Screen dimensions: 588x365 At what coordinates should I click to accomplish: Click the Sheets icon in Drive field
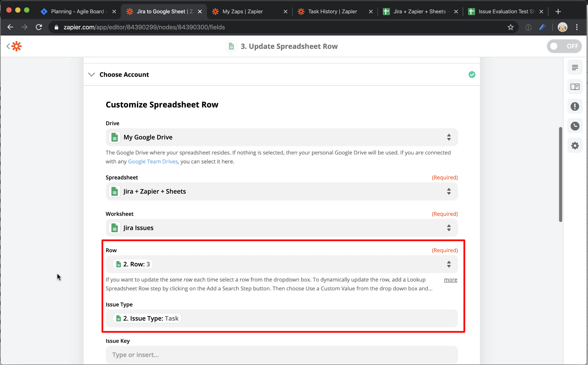[115, 137]
